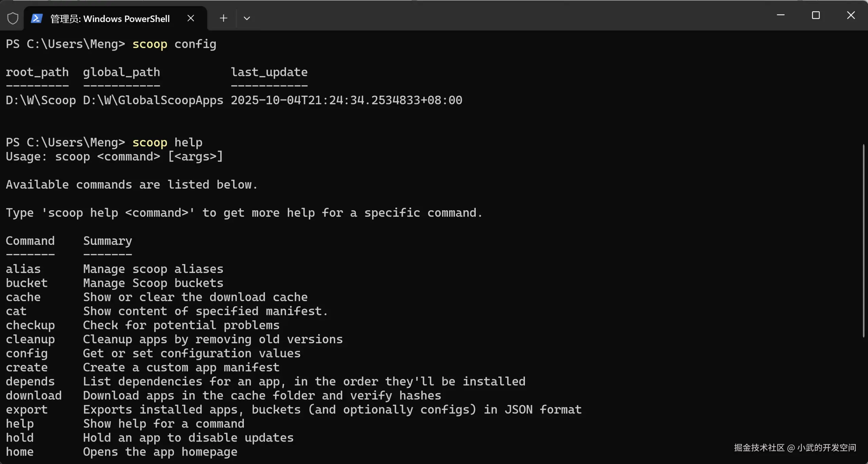Click the PowerShell icon on the tab

(x=37, y=18)
